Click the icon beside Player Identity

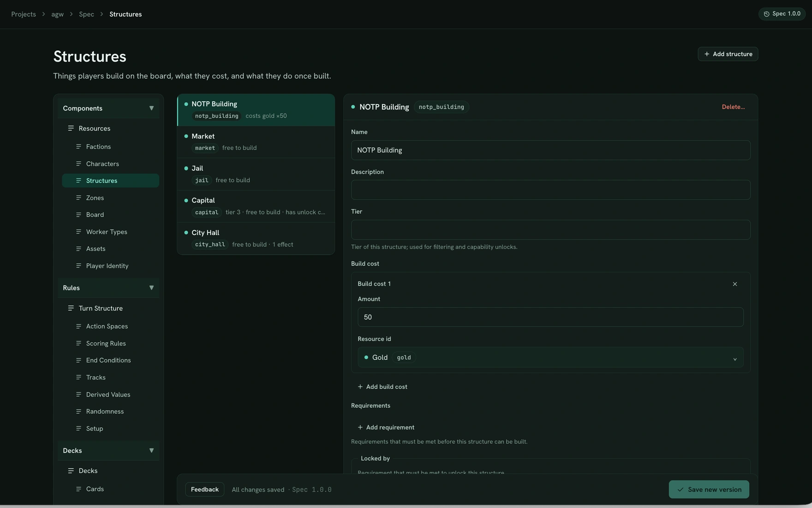[78, 266]
